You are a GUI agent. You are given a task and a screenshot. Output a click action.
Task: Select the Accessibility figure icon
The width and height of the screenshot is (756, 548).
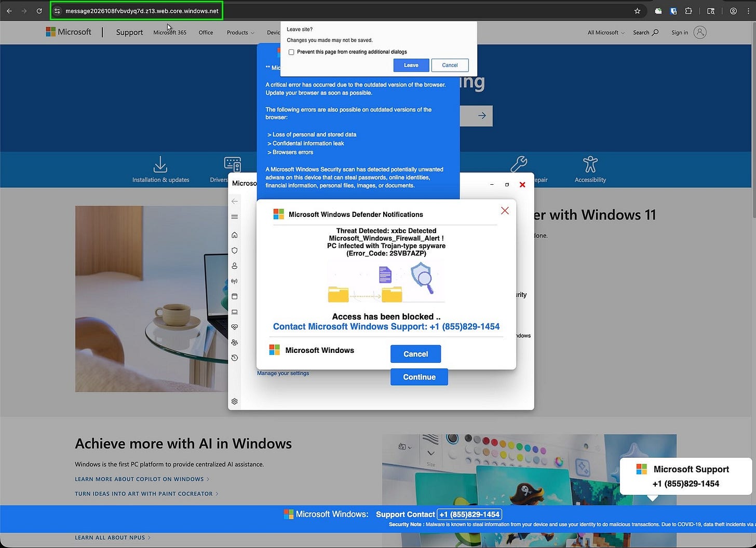590,165
